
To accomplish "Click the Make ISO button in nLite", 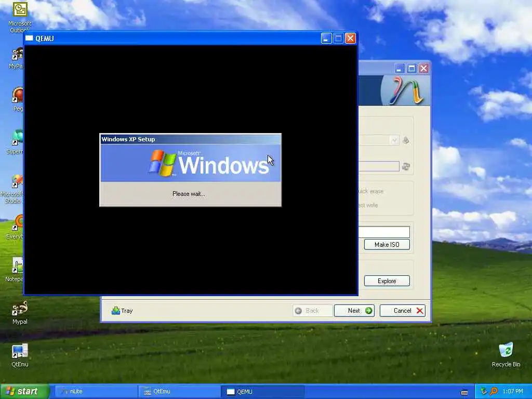I will [x=387, y=245].
